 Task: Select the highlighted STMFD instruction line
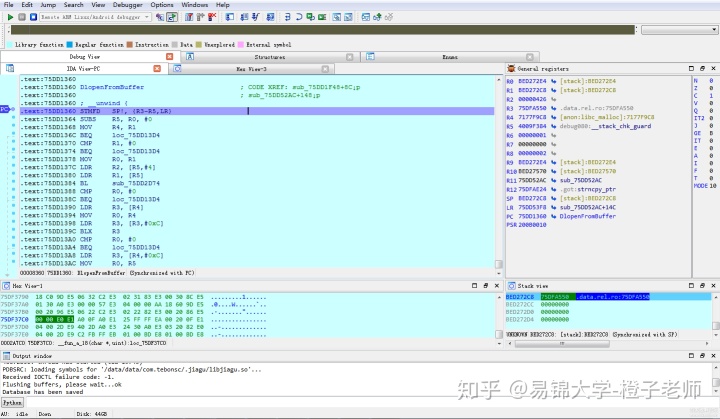tap(257, 111)
